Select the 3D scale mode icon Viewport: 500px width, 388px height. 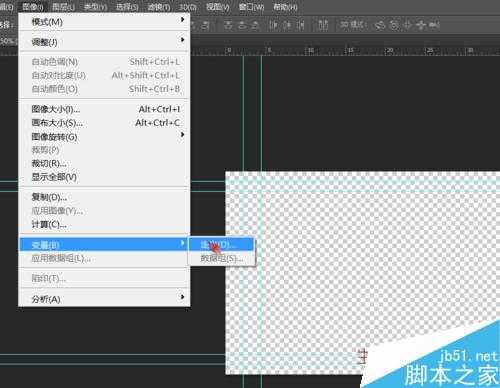[434, 25]
